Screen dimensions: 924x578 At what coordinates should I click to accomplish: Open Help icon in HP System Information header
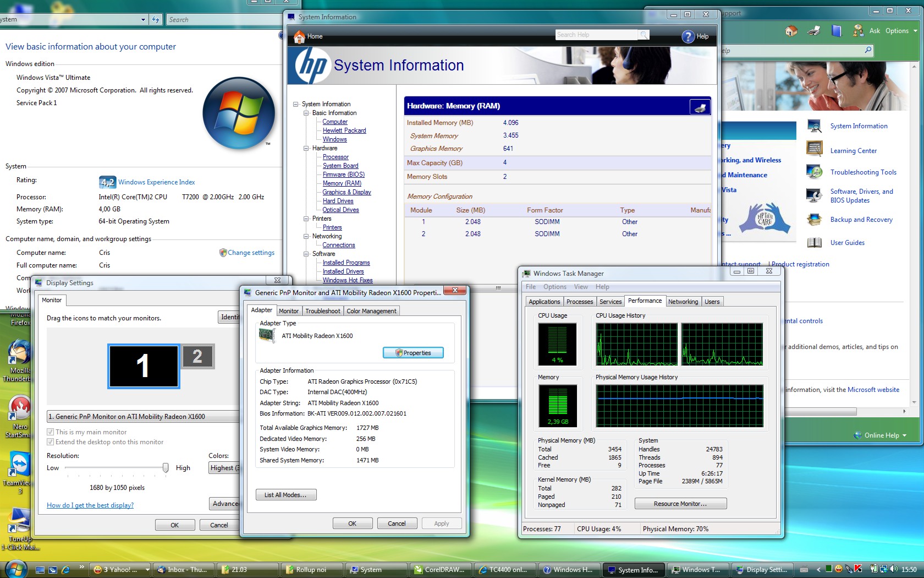coord(688,36)
